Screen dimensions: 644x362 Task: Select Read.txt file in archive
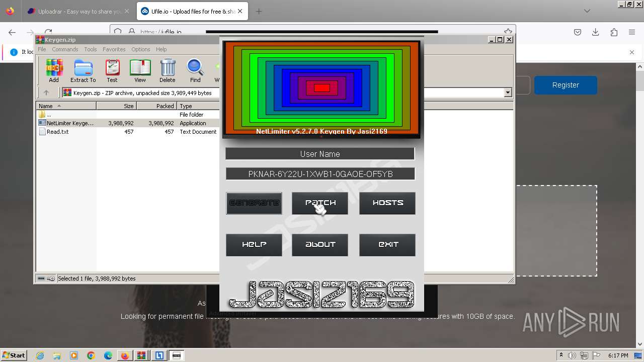(128, 132)
